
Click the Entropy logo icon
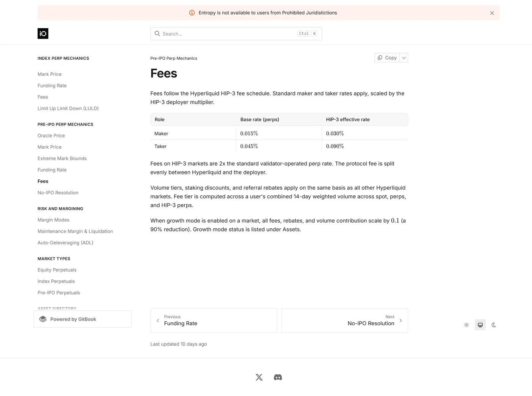(43, 33)
